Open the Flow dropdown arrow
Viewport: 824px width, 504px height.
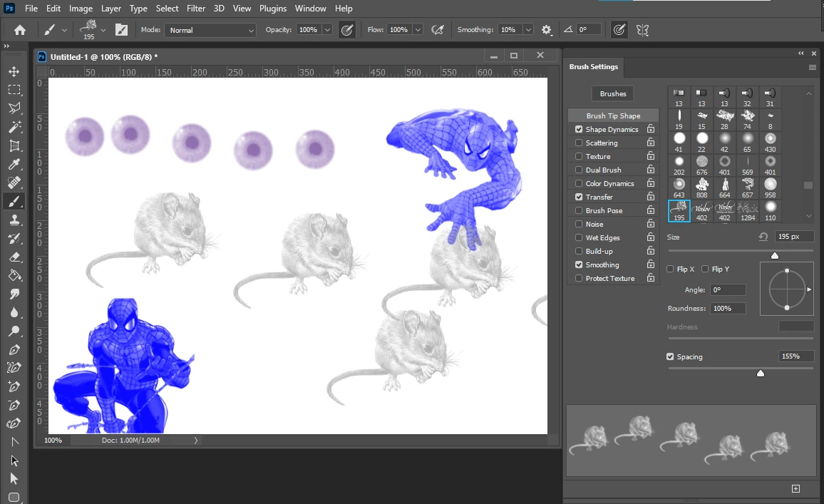pyautogui.click(x=418, y=30)
